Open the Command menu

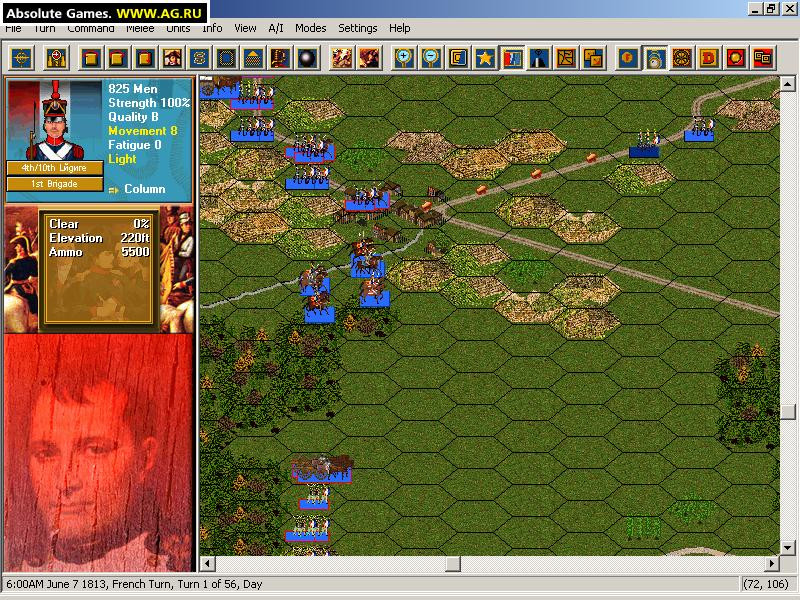pyautogui.click(x=91, y=28)
